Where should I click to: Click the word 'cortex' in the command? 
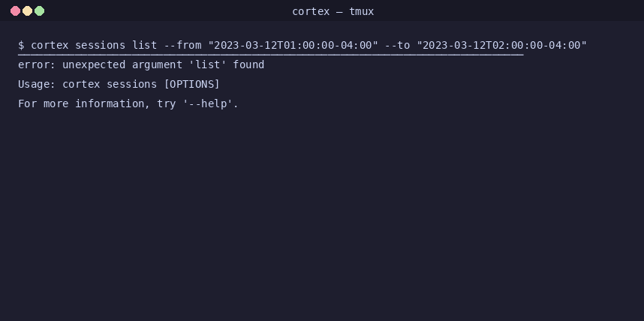[x=50, y=45]
